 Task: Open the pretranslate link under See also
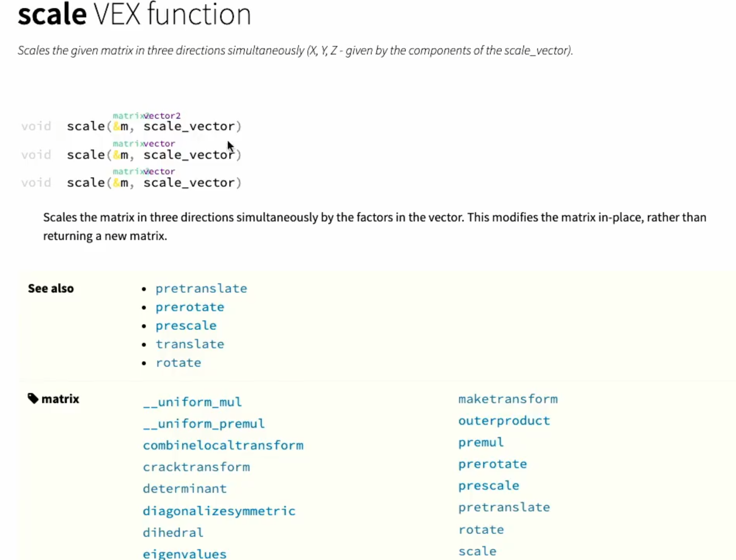201,288
